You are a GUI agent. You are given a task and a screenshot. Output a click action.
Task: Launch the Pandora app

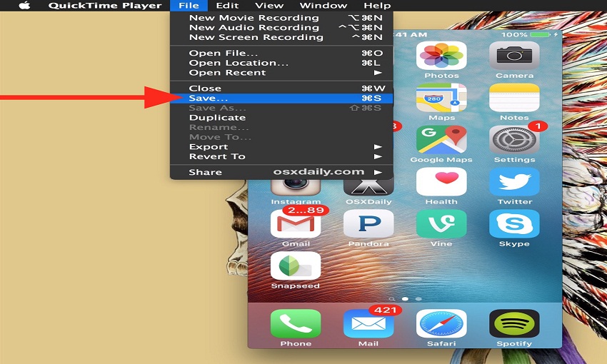tap(368, 224)
